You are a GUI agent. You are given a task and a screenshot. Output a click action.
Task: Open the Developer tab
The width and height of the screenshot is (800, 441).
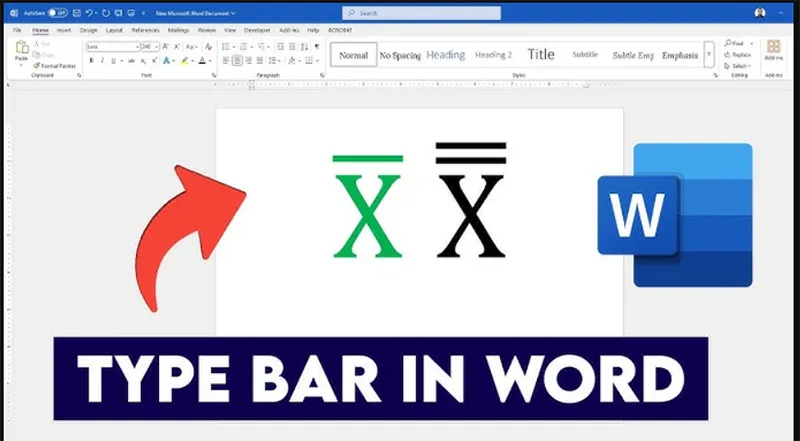257,30
